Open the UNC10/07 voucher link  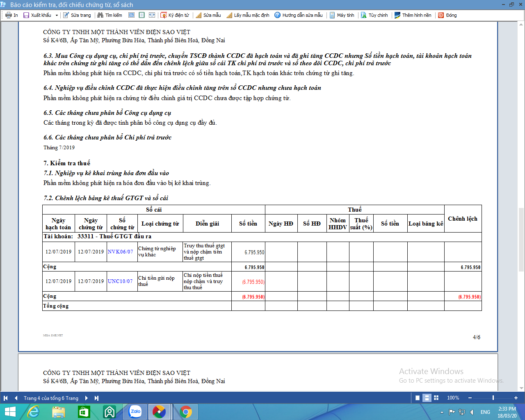[x=120, y=281]
